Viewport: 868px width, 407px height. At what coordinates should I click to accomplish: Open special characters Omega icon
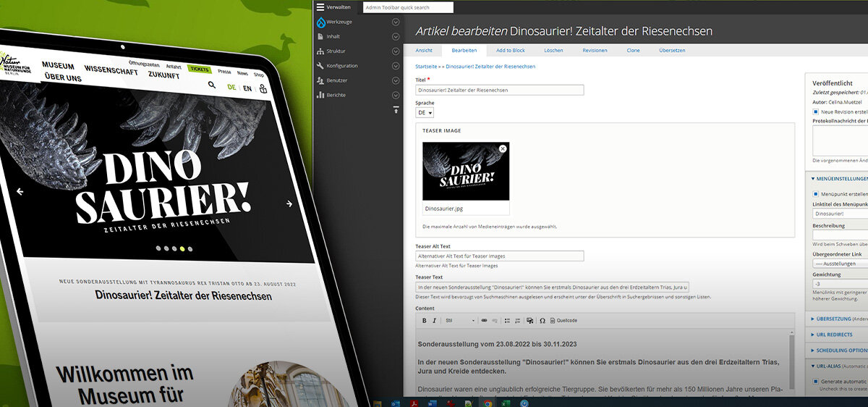[542, 320]
